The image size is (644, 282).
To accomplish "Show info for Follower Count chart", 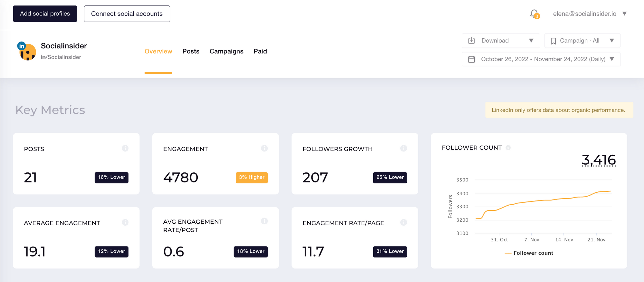I will 508,148.
